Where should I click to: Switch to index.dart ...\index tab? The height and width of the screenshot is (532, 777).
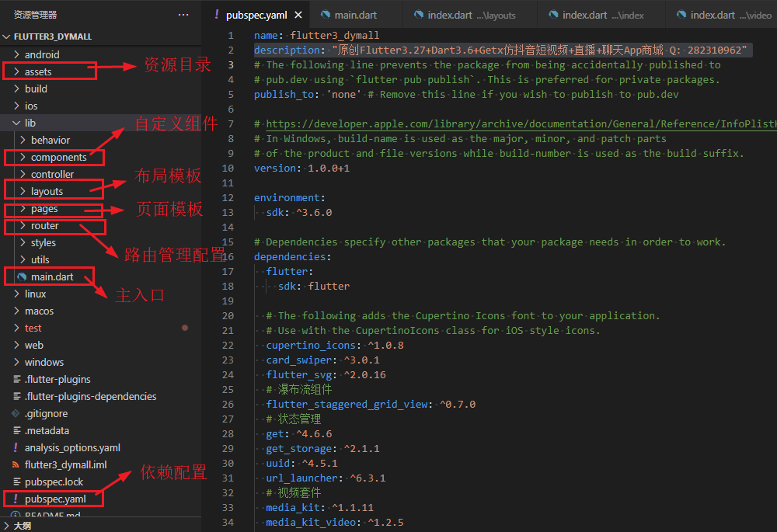[x=603, y=15]
